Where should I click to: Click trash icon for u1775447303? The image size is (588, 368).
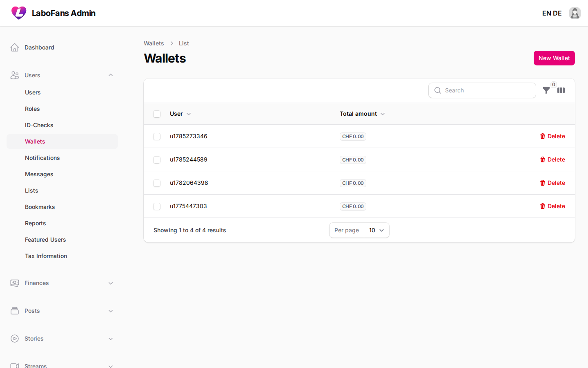coord(543,206)
